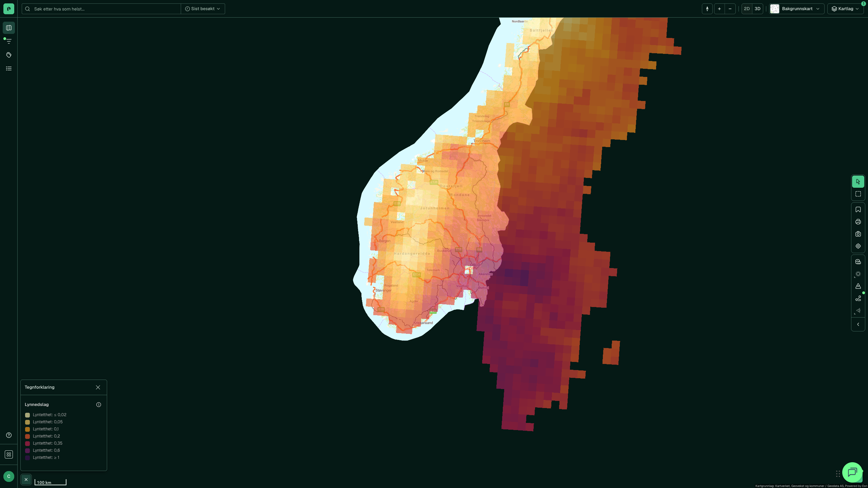Screen dimensions: 868x488
Task: Click the Lynnedslag info icon
Action: (x=99, y=405)
